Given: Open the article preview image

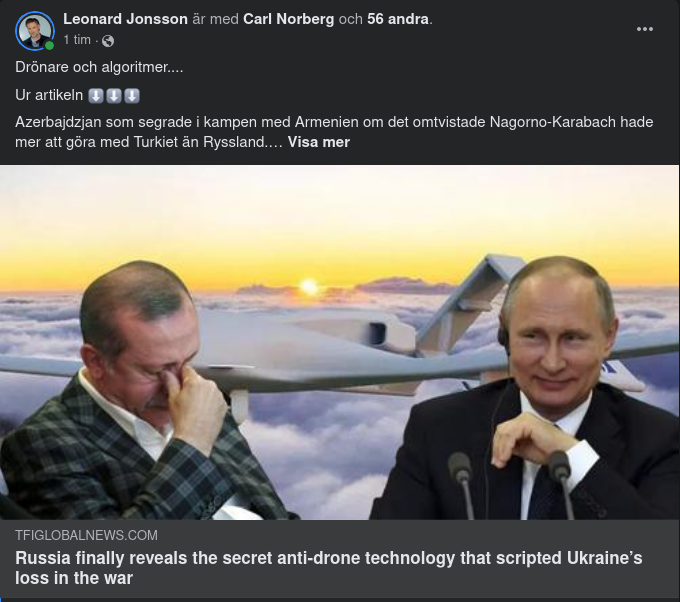Looking at the screenshot, I should pos(340,342).
